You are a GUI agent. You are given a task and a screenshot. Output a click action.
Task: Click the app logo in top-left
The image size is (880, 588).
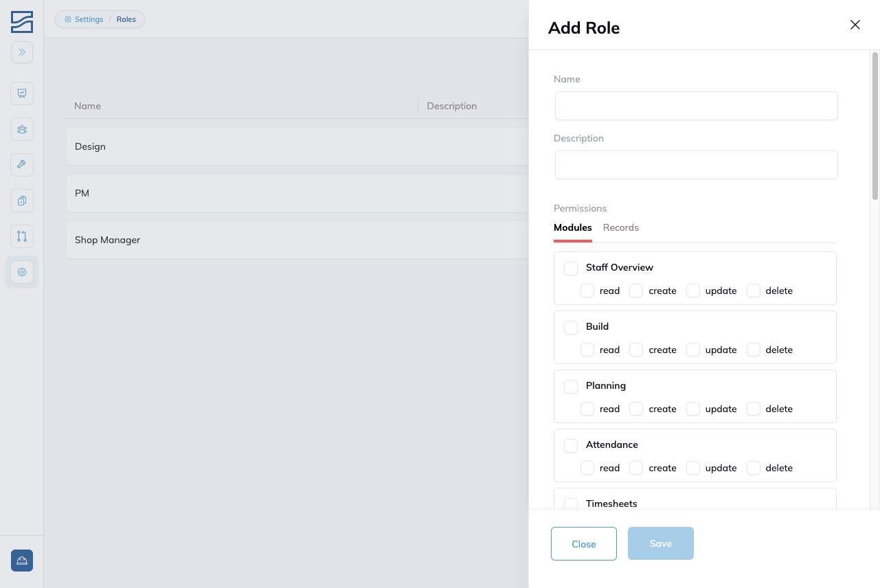(22, 22)
